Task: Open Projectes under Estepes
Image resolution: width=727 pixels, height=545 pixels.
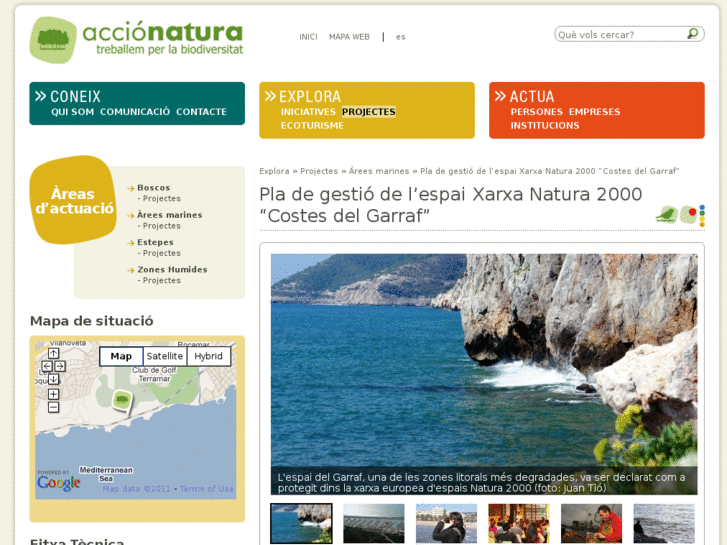Action: pyautogui.click(x=161, y=253)
